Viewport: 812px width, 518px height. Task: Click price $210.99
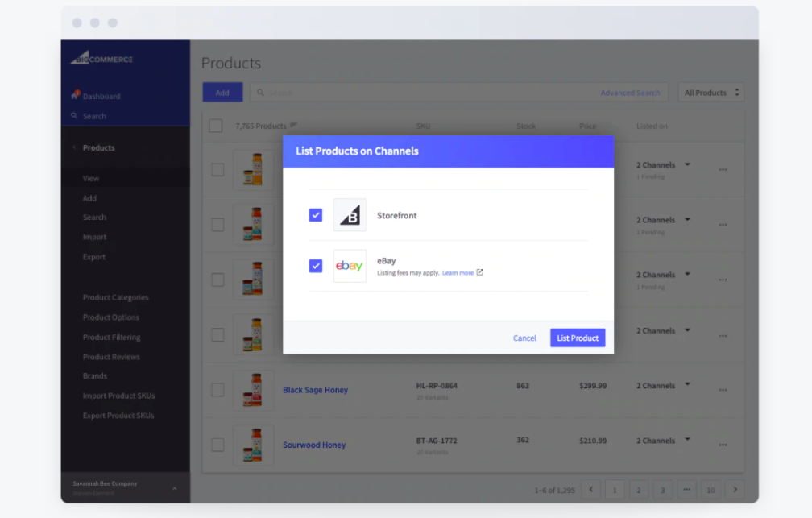[x=593, y=441]
